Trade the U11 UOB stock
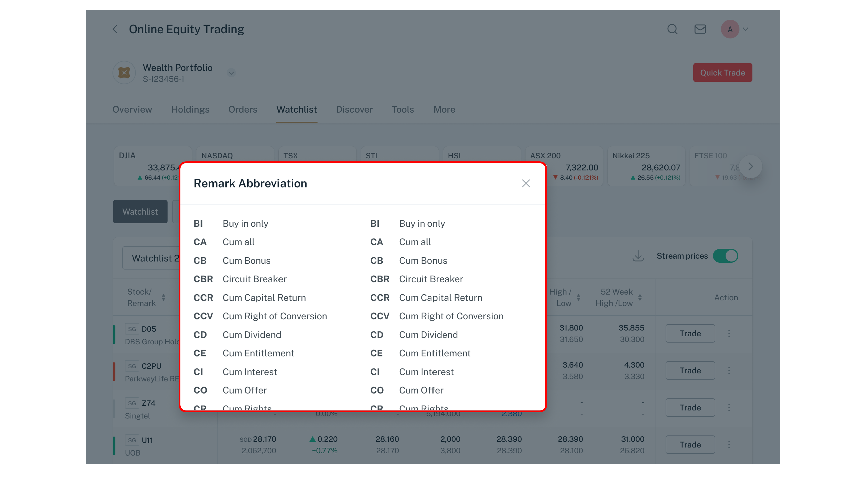 [690, 444]
